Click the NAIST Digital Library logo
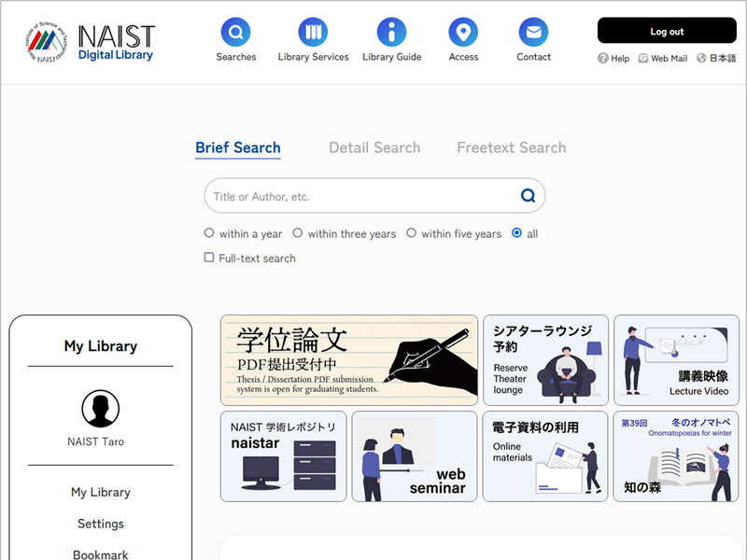This screenshot has width=747, height=560. [x=91, y=42]
